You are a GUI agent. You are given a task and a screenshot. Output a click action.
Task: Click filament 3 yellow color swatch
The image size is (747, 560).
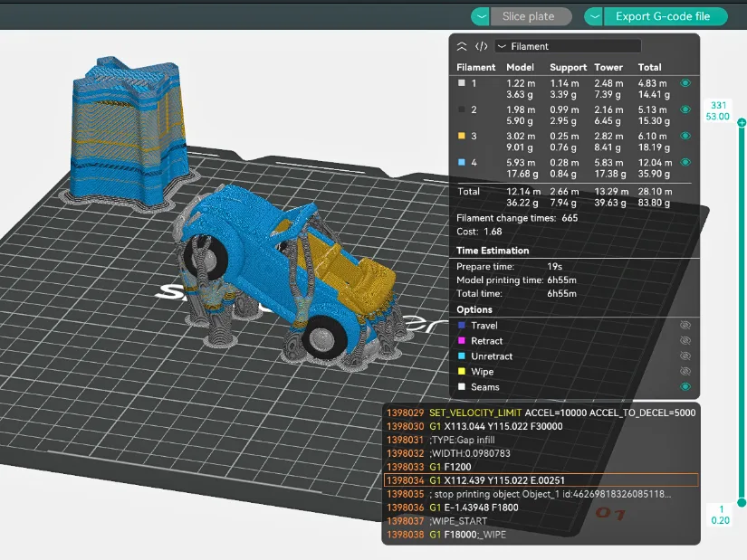click(x=461, y=136)
